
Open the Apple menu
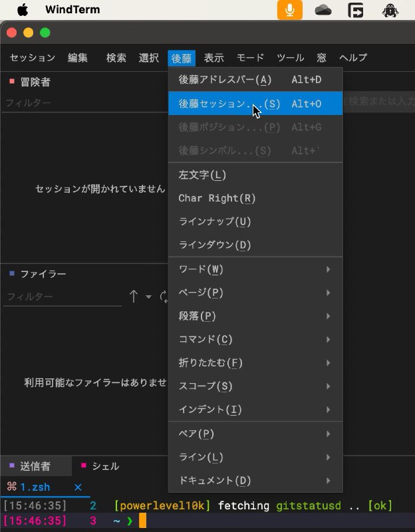pyautogui.click(x=23, y=10)
